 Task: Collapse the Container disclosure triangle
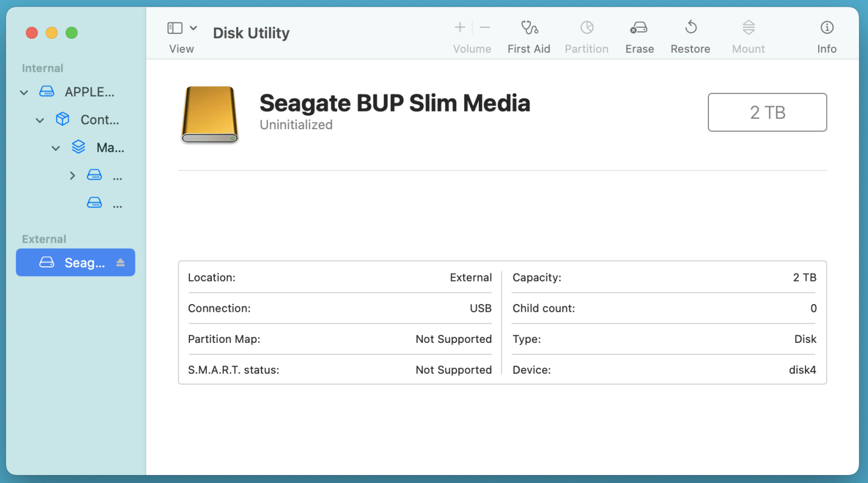[x=39, y=120]
